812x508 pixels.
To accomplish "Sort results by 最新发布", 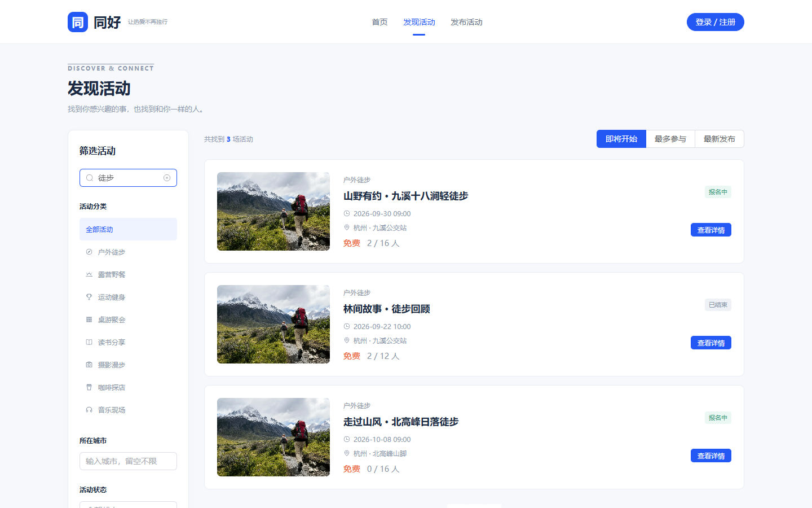I will coord(720,139).
